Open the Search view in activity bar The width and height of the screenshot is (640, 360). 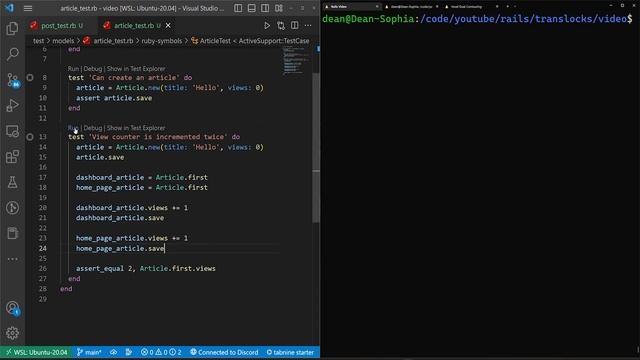12,54
